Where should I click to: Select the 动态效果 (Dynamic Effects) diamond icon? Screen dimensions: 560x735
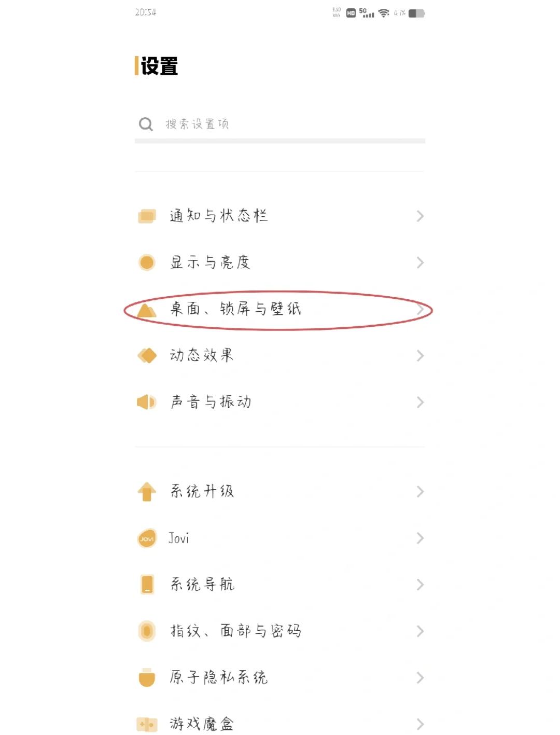147,355
